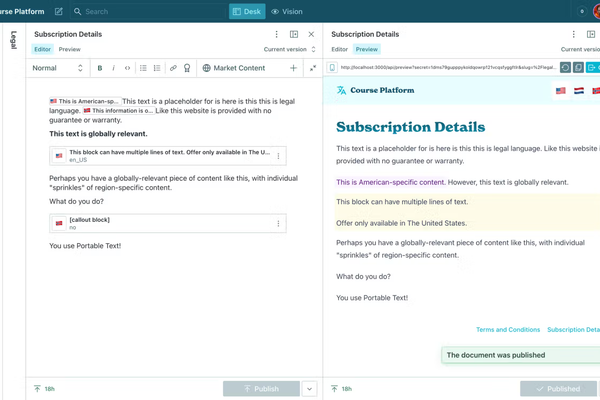Focus the Search field in top bar
The image size is (600, 400).
(147, 11)
